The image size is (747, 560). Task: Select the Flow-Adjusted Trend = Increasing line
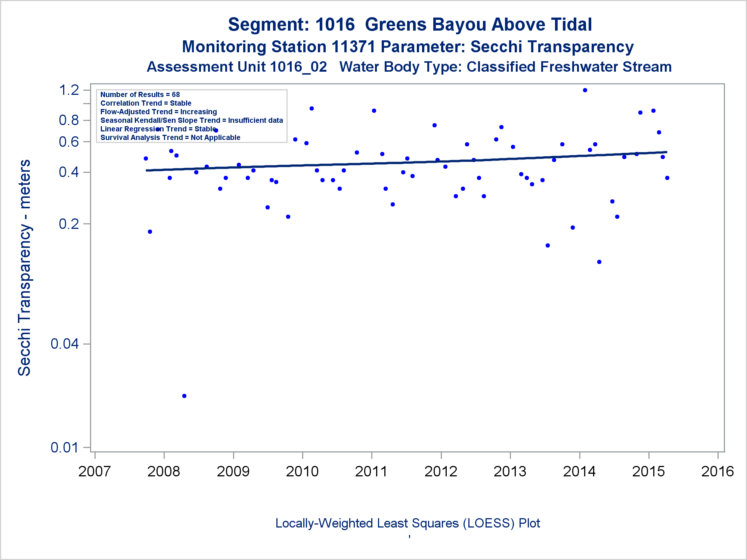158,112
